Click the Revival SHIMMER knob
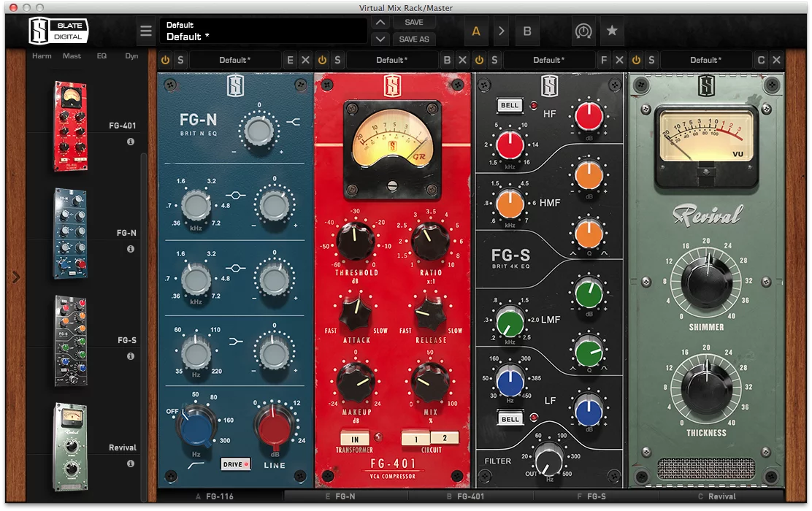The height and width of the screenshot is (511, 812). [706, 281]
